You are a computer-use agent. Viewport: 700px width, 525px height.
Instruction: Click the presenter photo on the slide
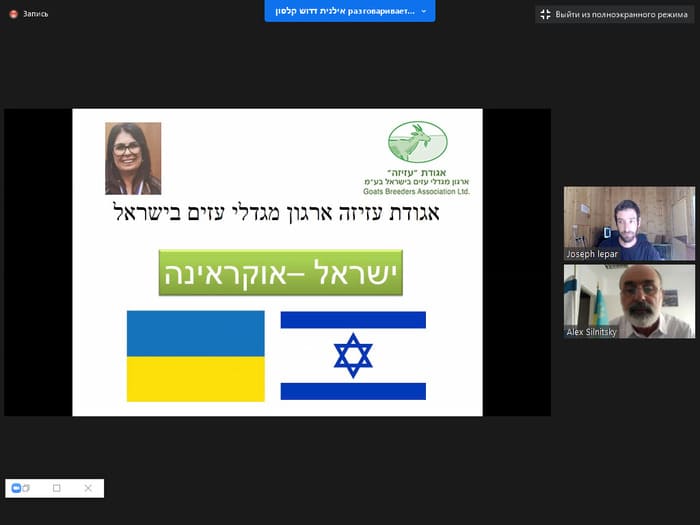(133, 158)
